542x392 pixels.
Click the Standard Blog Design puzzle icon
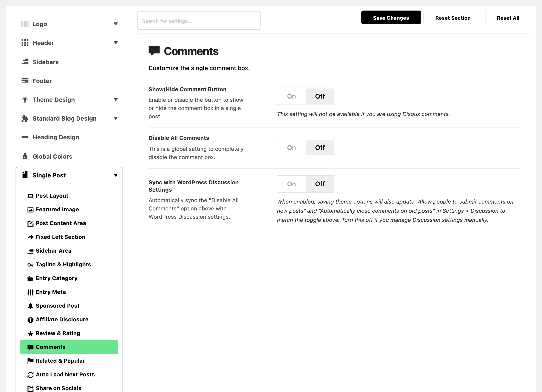coord(25,119)
